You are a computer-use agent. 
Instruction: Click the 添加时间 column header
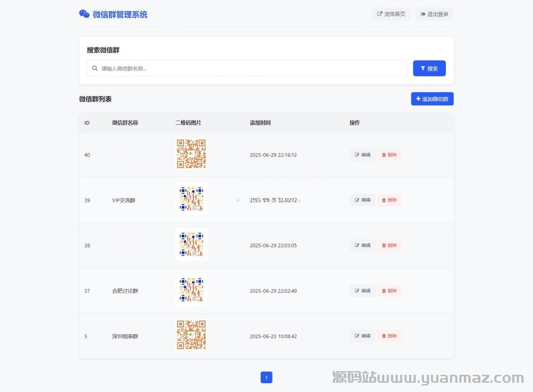[260, 122]
